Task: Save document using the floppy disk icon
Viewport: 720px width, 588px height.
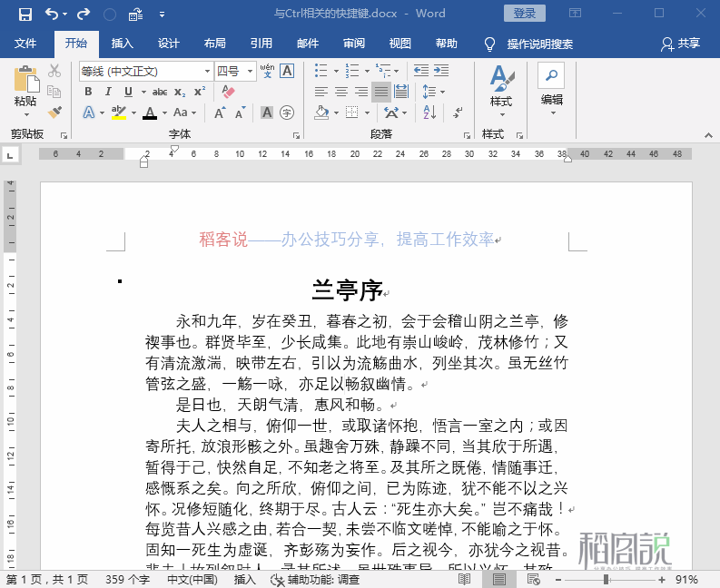Action: tap(25, 14)
